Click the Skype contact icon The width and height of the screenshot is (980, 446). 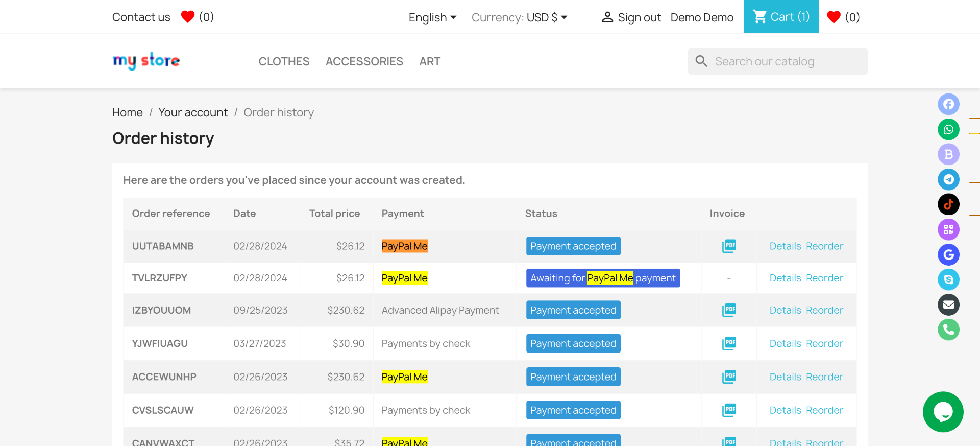(x=948, y=279)
